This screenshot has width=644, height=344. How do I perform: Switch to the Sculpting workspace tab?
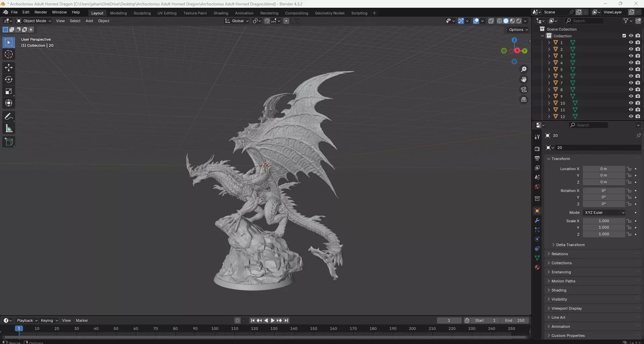[x=142, y=13]
